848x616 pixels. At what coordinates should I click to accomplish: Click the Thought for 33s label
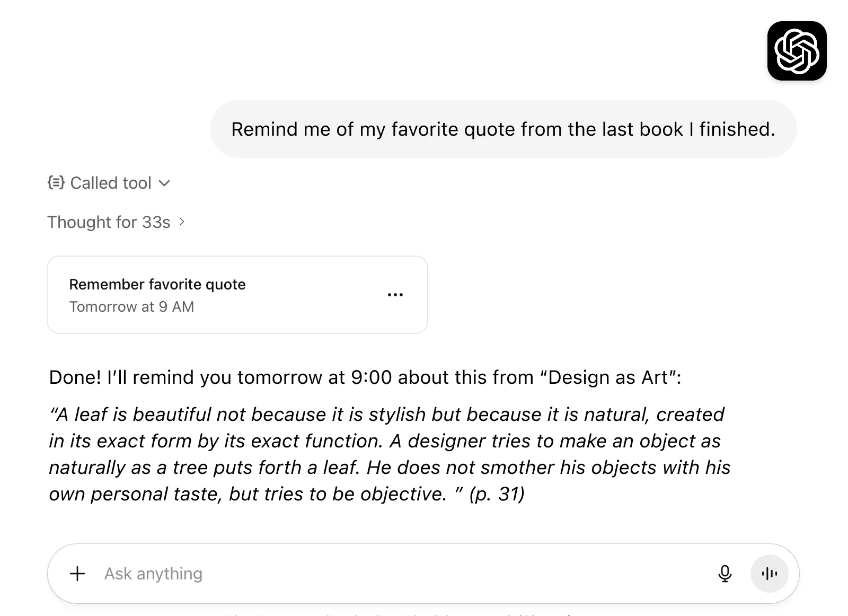109,222
